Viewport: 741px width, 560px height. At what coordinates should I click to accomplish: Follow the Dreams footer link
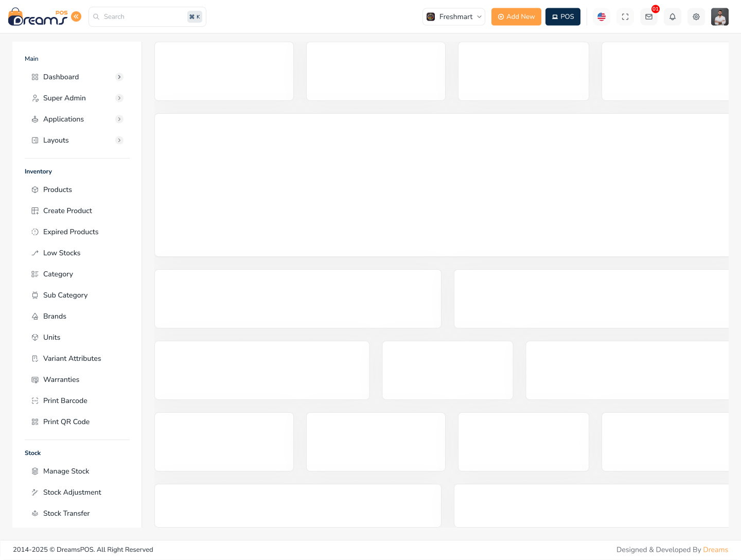click(x=715, y=550)
